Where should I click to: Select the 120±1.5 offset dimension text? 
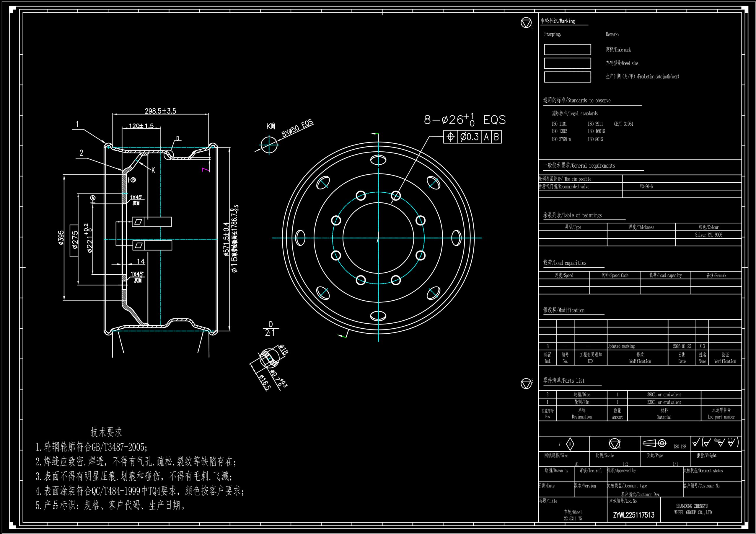point(141,126)
